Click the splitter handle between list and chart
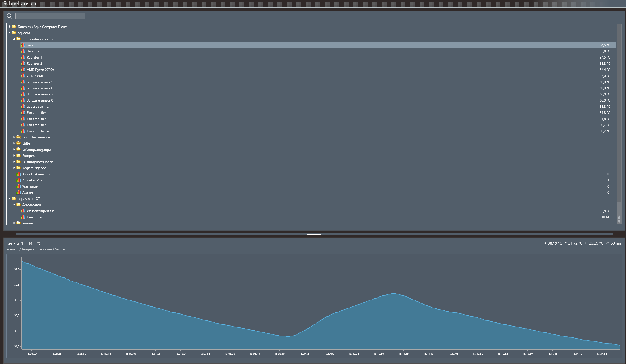 [314, 234]
